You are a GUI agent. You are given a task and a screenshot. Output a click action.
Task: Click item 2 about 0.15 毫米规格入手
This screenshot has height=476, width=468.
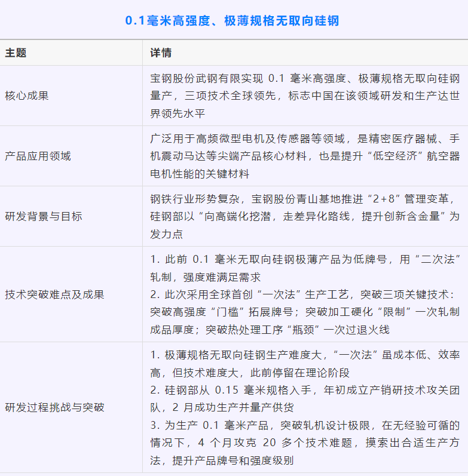(x=304, y=399)
